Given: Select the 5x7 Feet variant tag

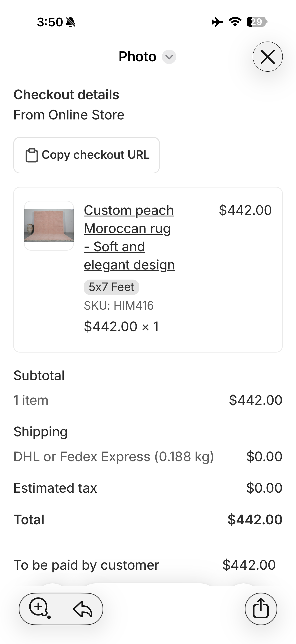Looking at the screenshot, I should [x=111, y=287].
